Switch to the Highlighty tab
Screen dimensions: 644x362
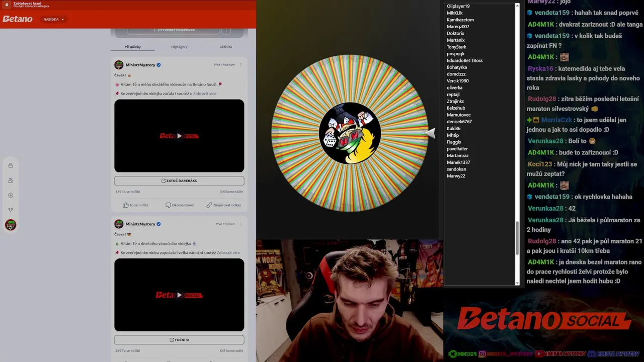179,47
